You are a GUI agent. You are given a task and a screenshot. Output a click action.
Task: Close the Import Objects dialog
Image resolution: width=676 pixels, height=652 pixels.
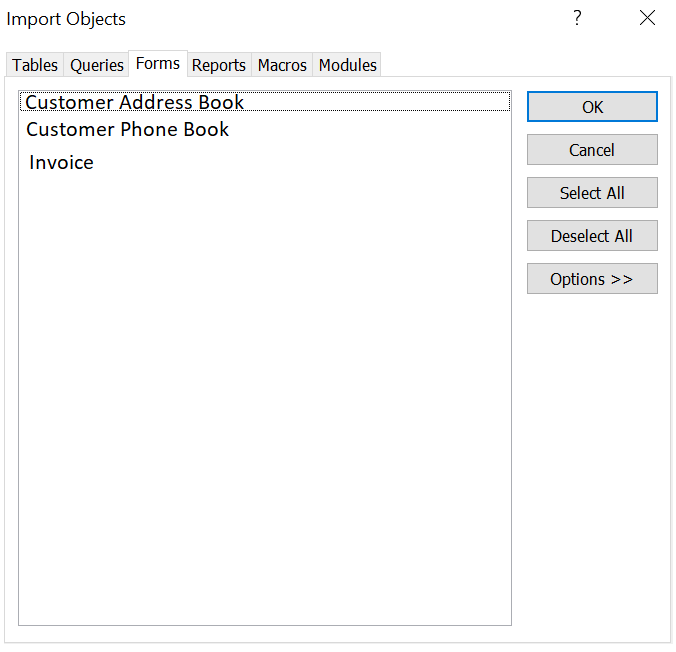pyautogui.click(x=647, y=19)
